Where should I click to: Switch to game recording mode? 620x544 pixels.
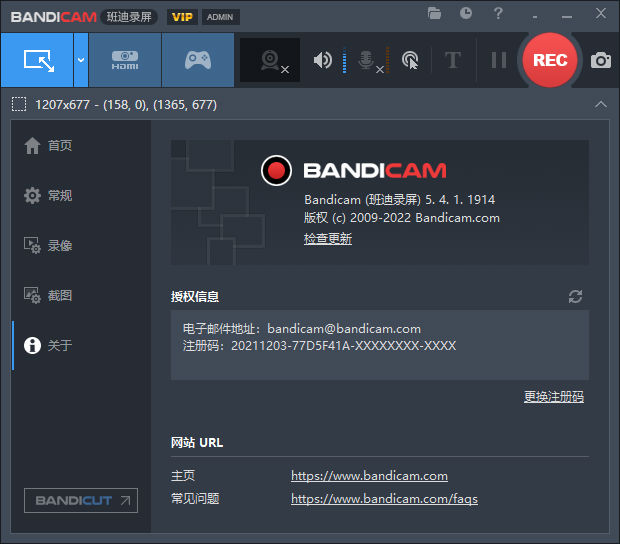tap(198, 60)
